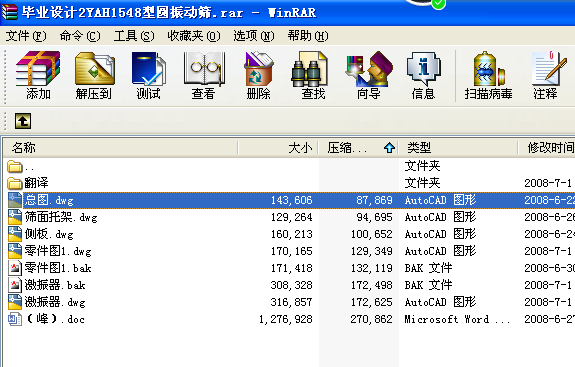Click size value 1,276,928
Viewport: 575px width, 367px height.
pyautogui.click(x=286, y=319)
